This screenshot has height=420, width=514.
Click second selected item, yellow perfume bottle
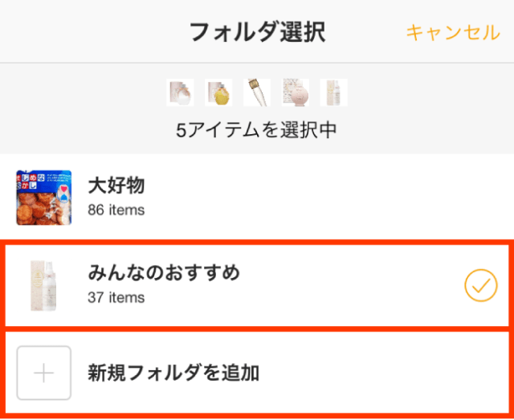[218, 92]
